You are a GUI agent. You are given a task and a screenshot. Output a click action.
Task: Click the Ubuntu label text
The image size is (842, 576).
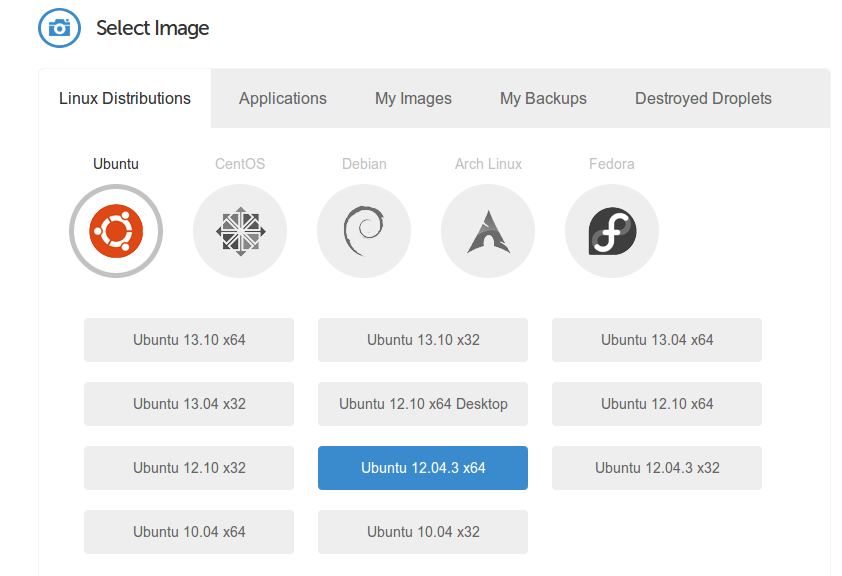pyautogui.click(x=116, y=164)
